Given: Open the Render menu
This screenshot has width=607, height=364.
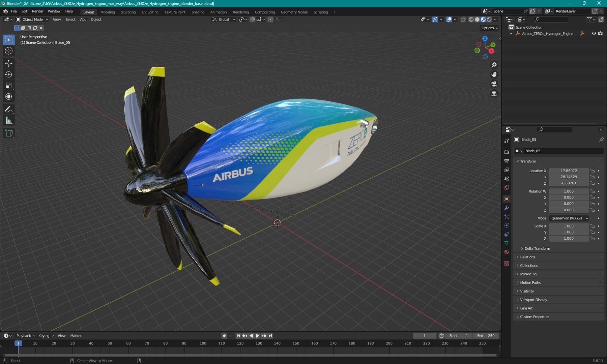Looking at the screenshot, I should pyautogui.click(x=37, y=11).
